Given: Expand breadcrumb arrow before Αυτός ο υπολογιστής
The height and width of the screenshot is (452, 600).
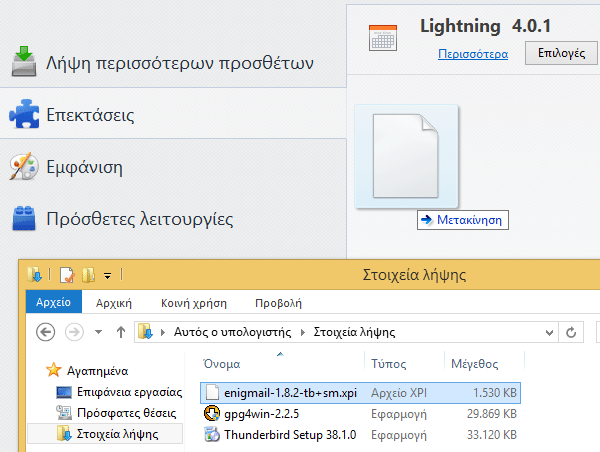Looking at the screenshot, I should click(x=163, y=332).
